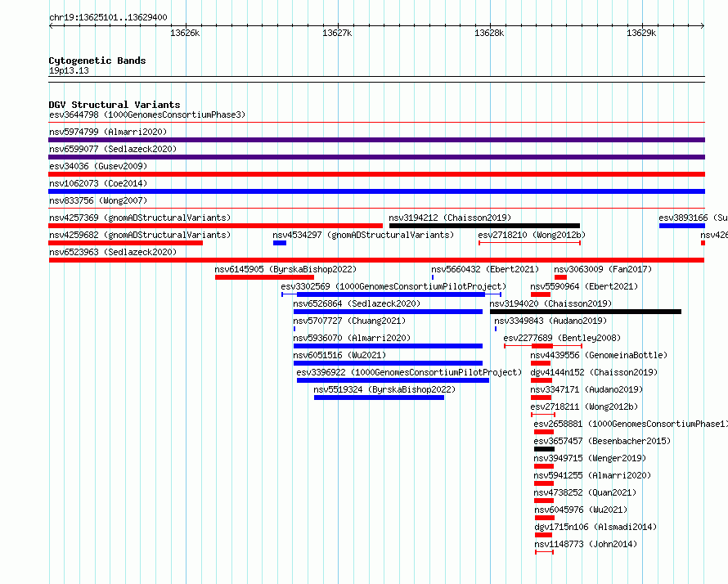The height and width of the screenshot is (584, 728).
Task: Click the nsv5660432 (Ebert2021) label
Action: pos(485,269)
